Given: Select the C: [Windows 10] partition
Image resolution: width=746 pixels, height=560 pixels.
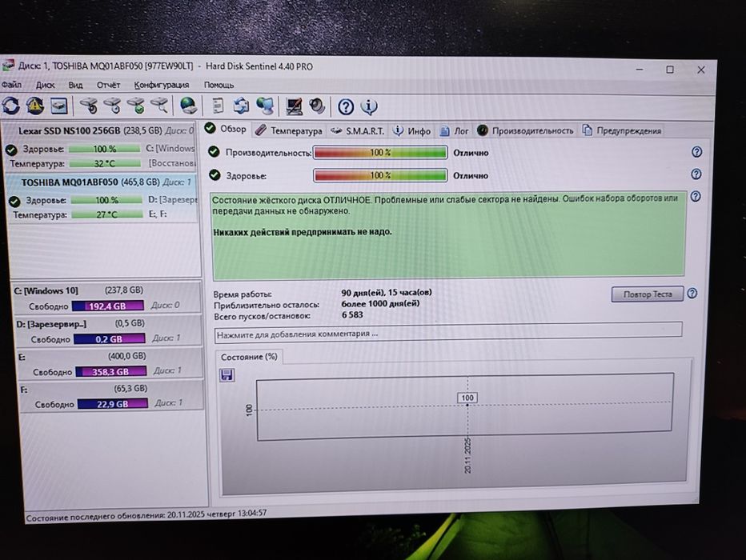Looking at the screenshot, I should (x=106, y=298).
